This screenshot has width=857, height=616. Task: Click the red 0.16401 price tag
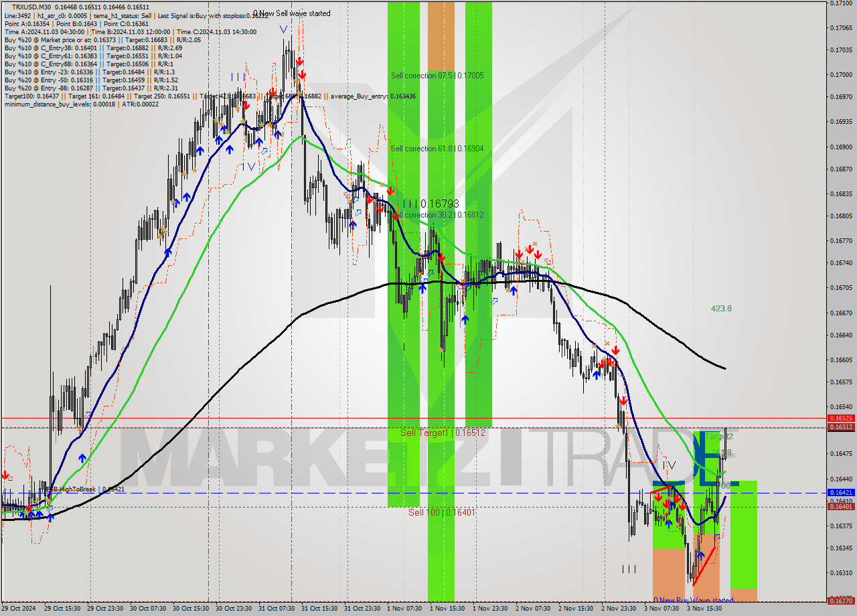click(x=841, y=506)
